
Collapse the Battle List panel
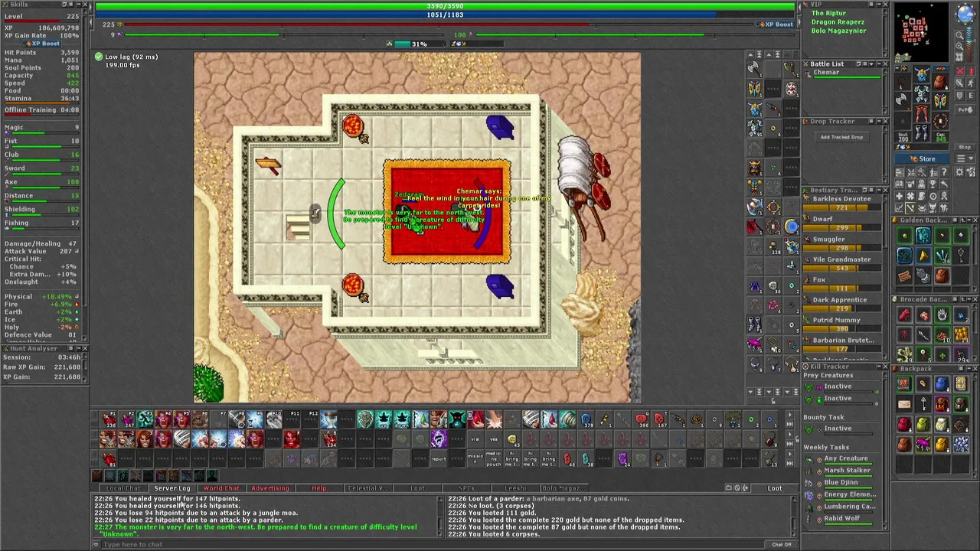point(879,64)
